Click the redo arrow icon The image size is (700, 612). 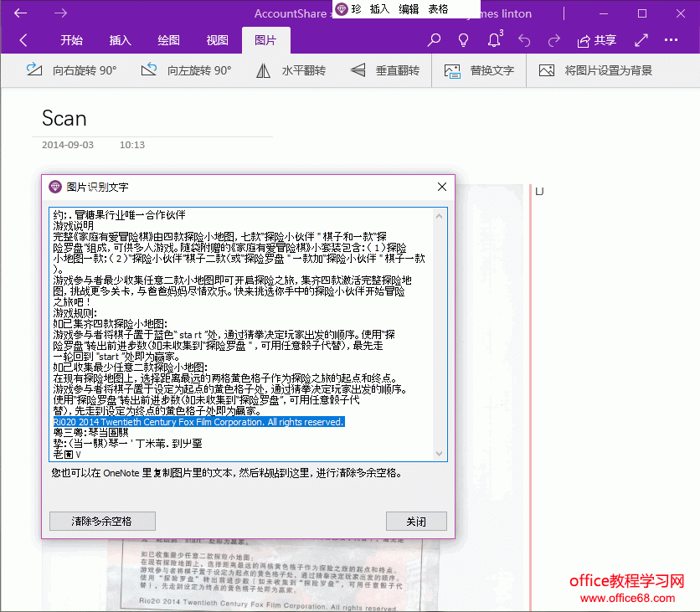coord(553,40)
